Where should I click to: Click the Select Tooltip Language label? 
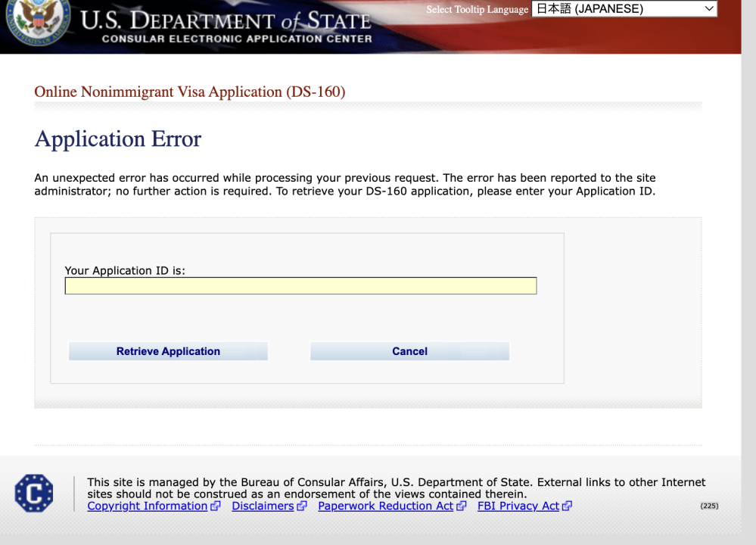point(478,9)
